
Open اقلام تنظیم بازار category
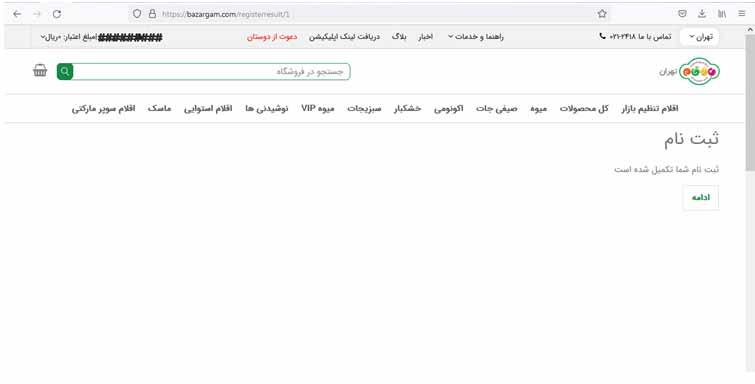[650, 108]
